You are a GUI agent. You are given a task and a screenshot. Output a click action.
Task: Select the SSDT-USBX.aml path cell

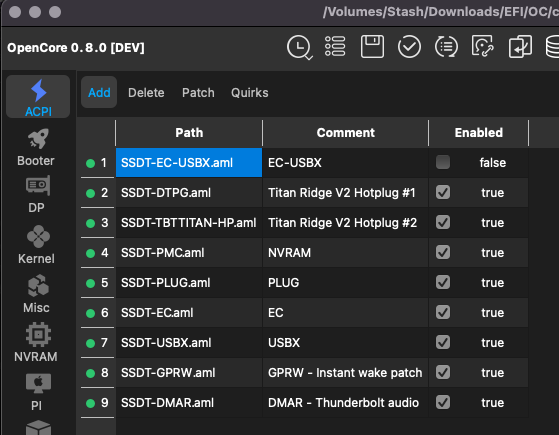point(189,342)
